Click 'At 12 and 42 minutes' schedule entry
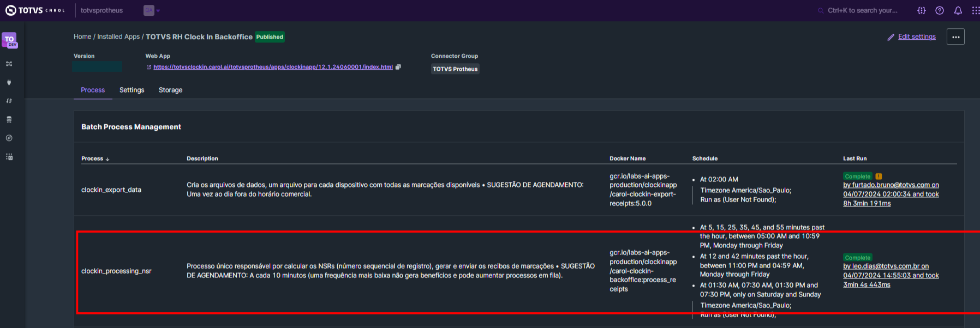Image resolution: width=980 pixels, height=328 pixels. (x=755, y=265)
